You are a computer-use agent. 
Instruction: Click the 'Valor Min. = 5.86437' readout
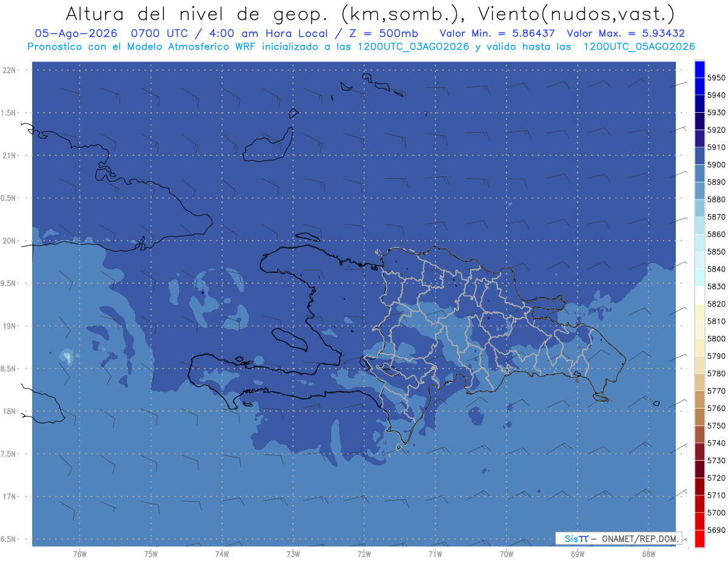coord(497,33)
